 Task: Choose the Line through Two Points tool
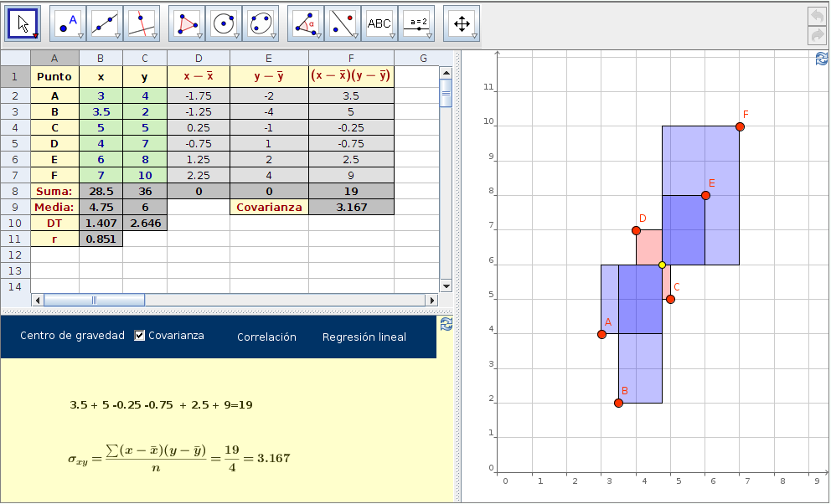[105, 23]
